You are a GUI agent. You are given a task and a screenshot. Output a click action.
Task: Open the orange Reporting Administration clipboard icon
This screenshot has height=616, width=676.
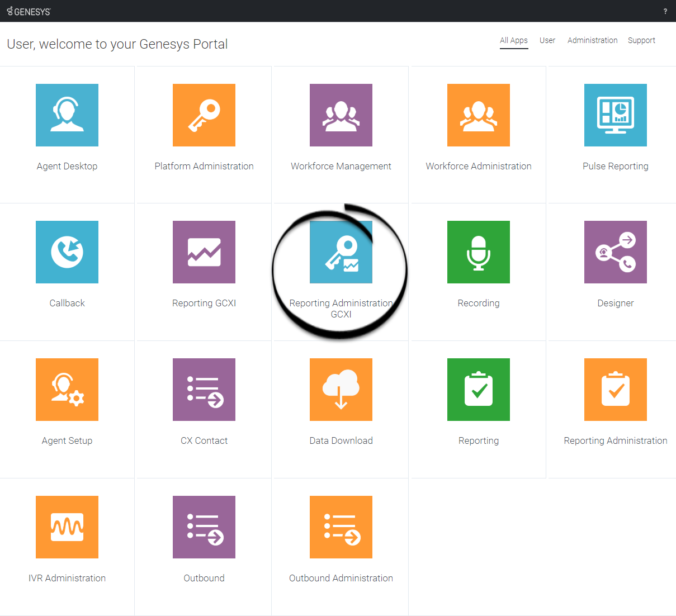616,390
